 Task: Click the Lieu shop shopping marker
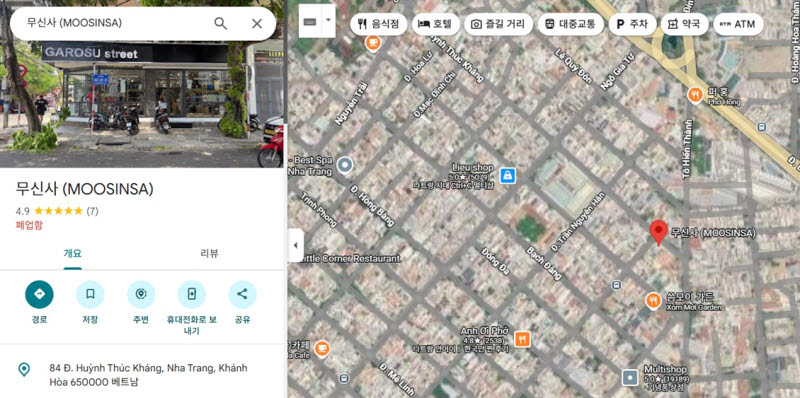click(x=508, y=176)
